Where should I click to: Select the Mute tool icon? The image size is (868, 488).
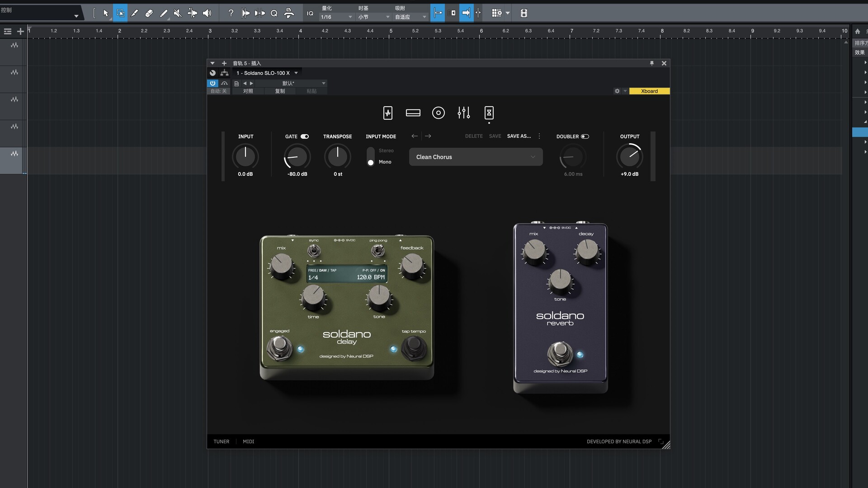pos(178,13)
